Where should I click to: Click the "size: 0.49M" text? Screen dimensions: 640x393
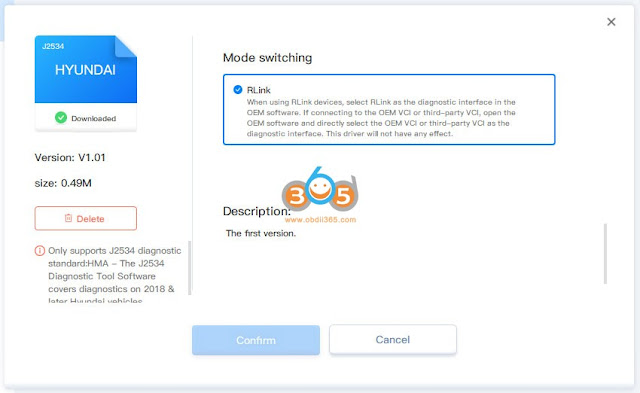[x=63, y=183]
